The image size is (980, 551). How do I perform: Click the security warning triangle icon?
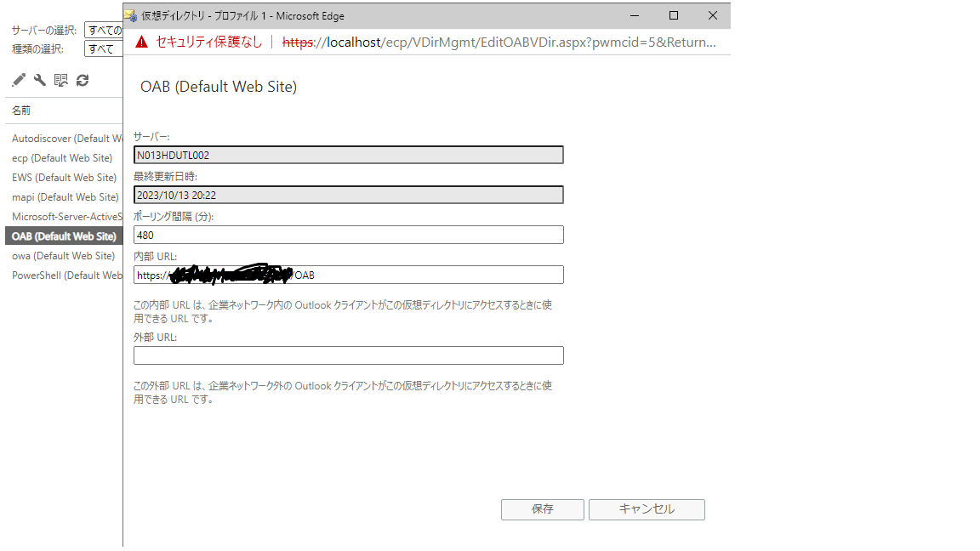(142, 42)
